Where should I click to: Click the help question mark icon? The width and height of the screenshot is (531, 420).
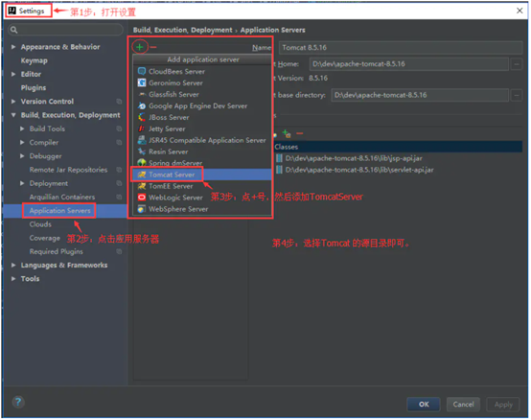pyautogui.click(x=18, y=403)
